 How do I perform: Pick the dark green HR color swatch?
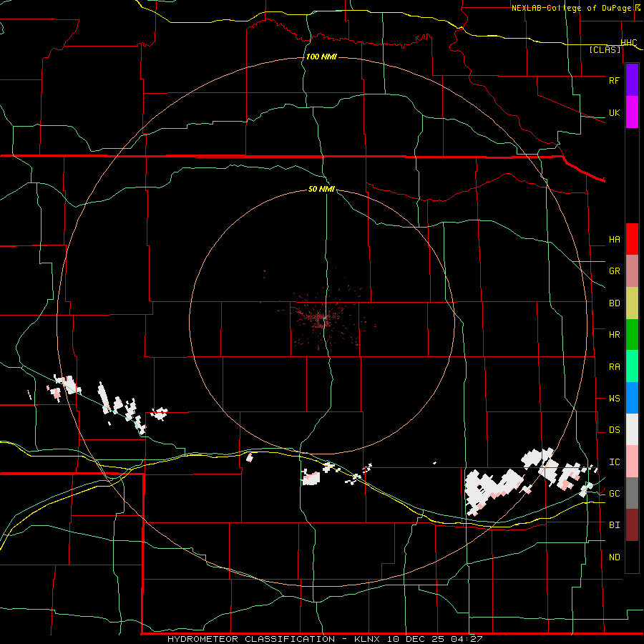pyautogui.click(x=632, y=334)
